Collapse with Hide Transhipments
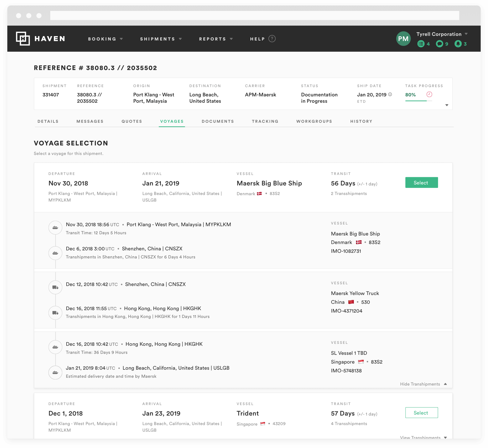This screenshot has height=448, width=488. coord(423,384)
